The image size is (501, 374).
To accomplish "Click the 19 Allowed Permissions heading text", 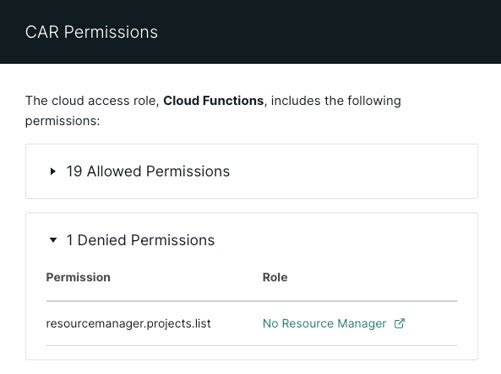I will tap(148, 171).
